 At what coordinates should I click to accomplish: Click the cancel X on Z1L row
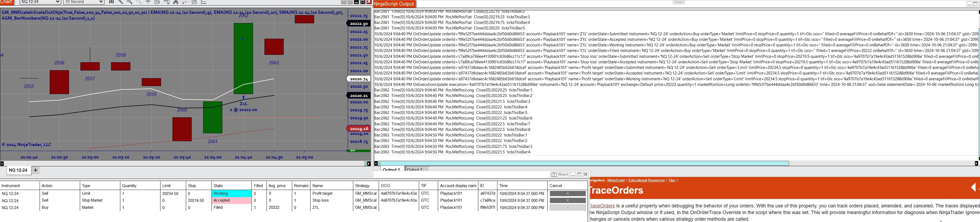coord(567,207)
